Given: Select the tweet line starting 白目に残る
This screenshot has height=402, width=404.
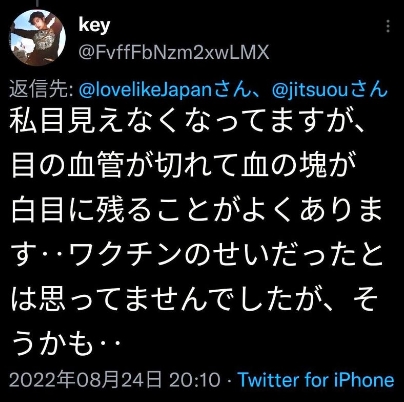Looking at the screenshot, I should (196, 210).
